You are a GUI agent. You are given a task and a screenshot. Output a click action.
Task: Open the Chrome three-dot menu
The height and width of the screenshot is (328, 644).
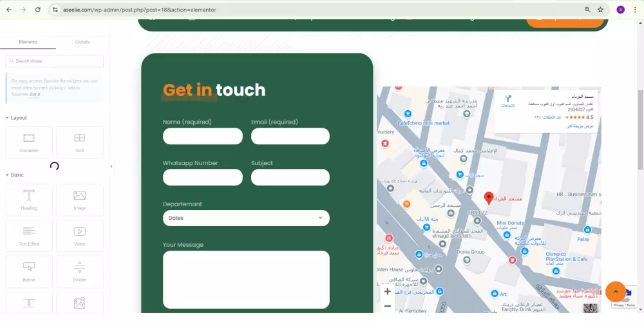coord(636,10)
